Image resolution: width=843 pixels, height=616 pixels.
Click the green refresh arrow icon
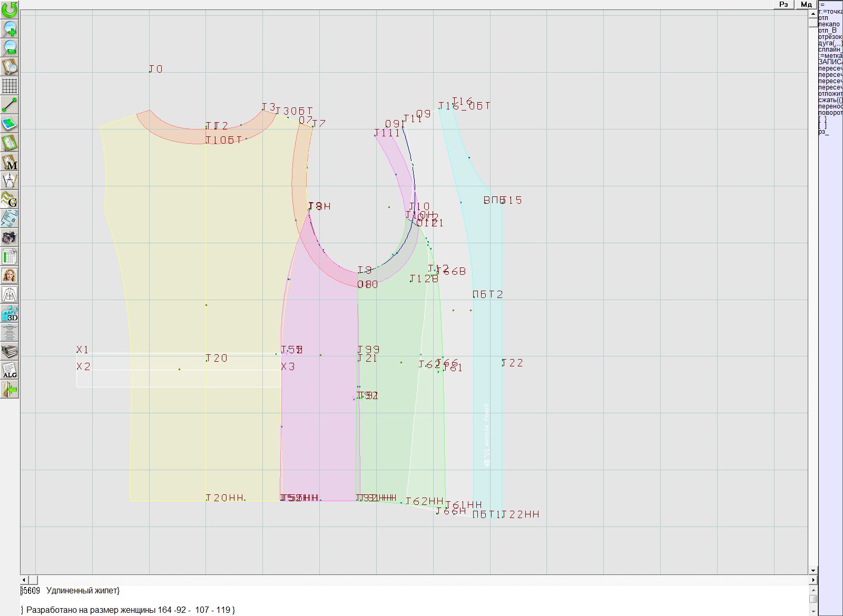click(x=9, y=9)
